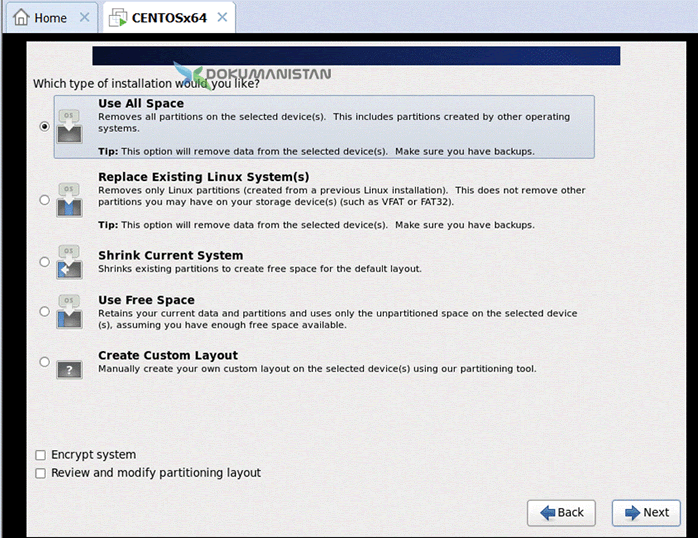The width and height of the screenshot is (698, 538).
Task: Click the Create Custom Layout question-mark icon
Action: [x=69, y=369]
